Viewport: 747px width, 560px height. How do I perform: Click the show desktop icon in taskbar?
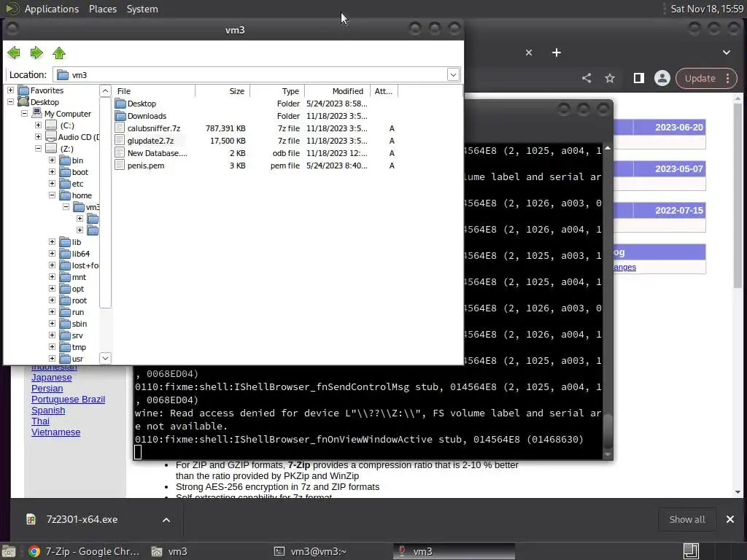point(9,551)
